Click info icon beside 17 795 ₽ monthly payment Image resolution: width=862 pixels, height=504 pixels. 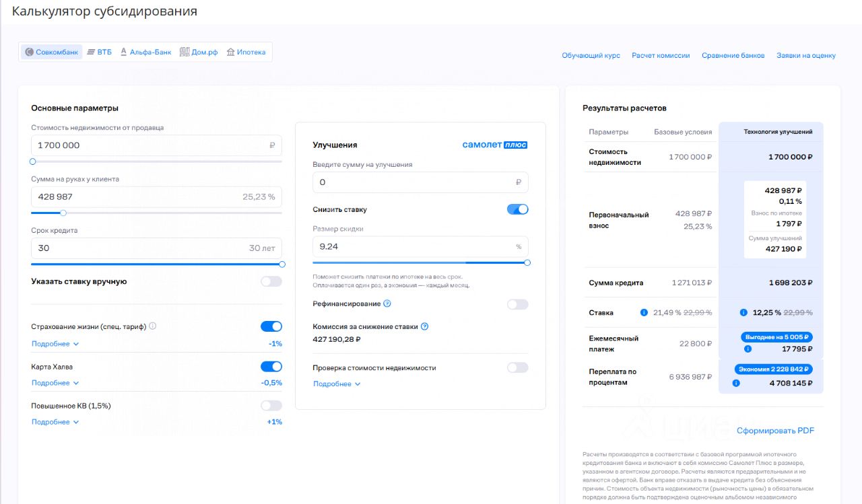click(x=748, y=349)
